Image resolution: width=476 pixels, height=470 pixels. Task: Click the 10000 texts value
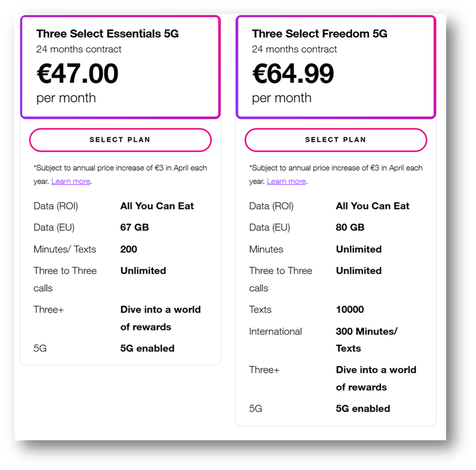pyautogui.click(x=350, y=309)
